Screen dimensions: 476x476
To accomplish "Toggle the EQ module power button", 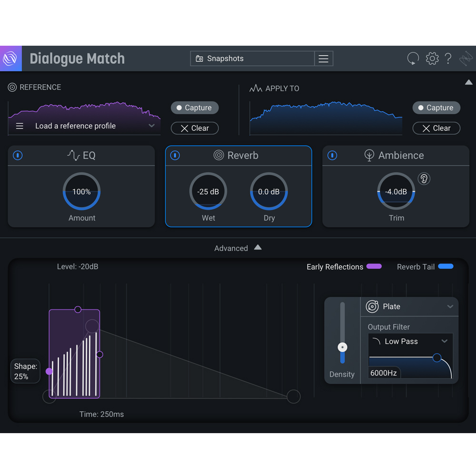I will [18, 156].
